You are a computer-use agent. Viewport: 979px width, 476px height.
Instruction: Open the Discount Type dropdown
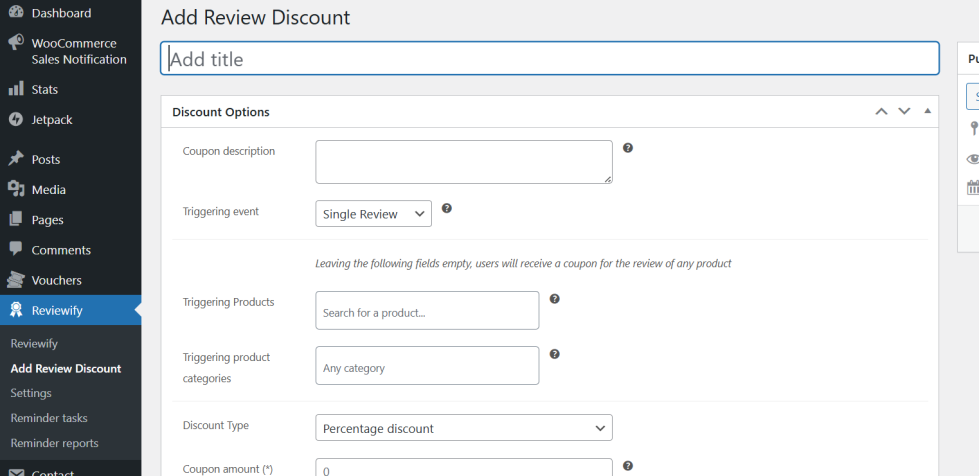pyautogui.click(x=464, y=428)
